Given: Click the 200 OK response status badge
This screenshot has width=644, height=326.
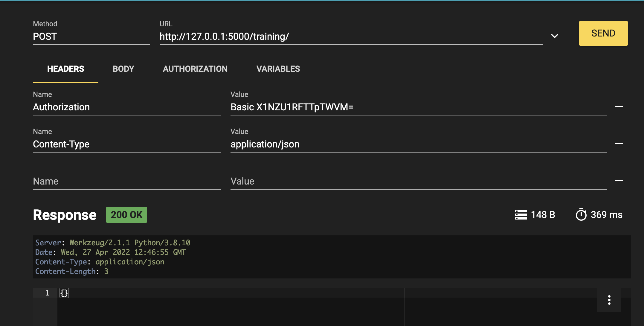Looking at the screenshot, I should click(126, 214).
